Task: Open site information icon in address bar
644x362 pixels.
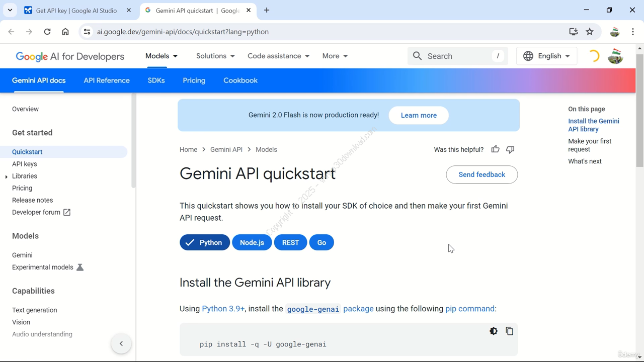Action: 87,32
